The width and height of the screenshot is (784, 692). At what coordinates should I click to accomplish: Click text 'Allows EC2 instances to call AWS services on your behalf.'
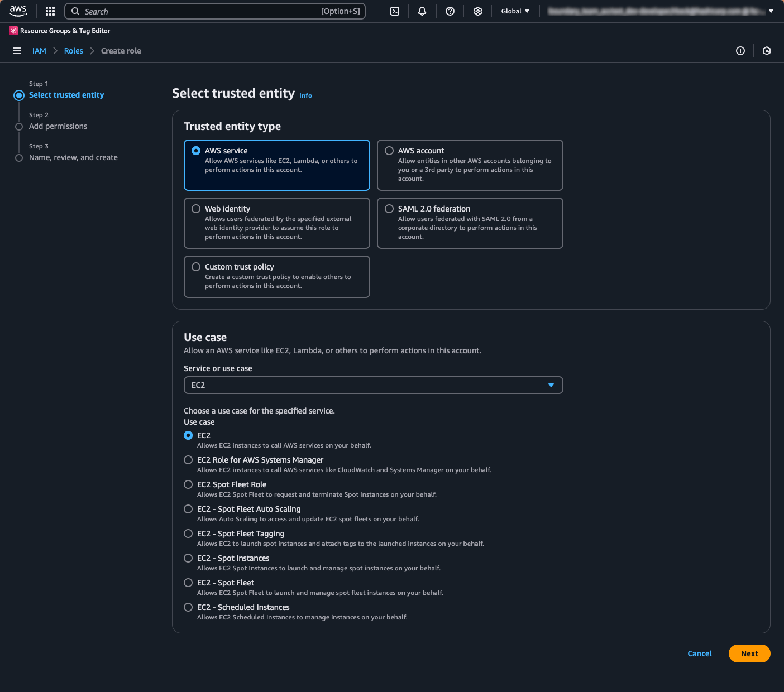pos(284,445)
